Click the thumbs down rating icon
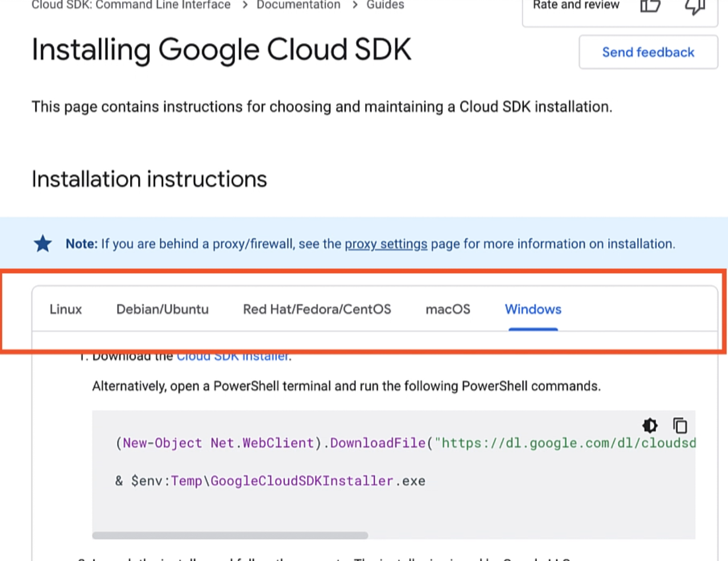728x561 pixels. point(695,6)
